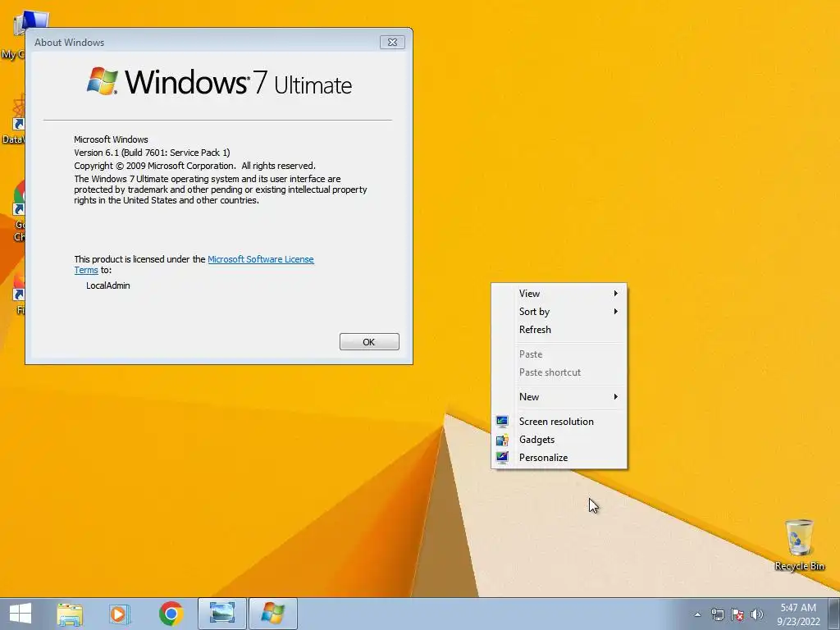Click the Screen resolution monitor icon
Image resolution: width=840 pixels, height=630 pixels.
pos(502,422)
